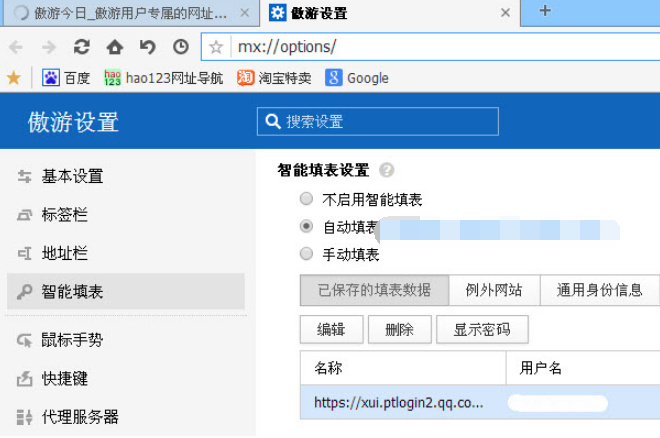Switch to 已保存的填表数据 tab
This screenshot has width=660, height=438.
(375, 290)
